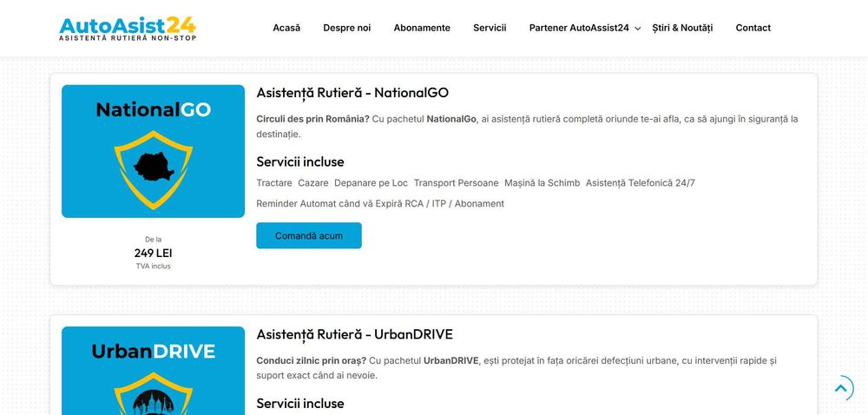Open the Asistență Rutieră - NationalGO title
The image size is (868, 415).
coord(352,93)
